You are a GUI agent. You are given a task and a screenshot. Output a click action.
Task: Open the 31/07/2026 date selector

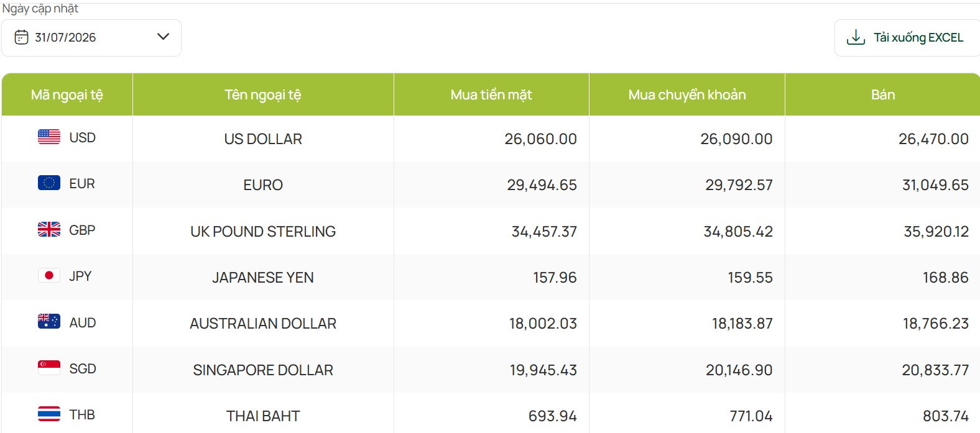tap(91, 38)
